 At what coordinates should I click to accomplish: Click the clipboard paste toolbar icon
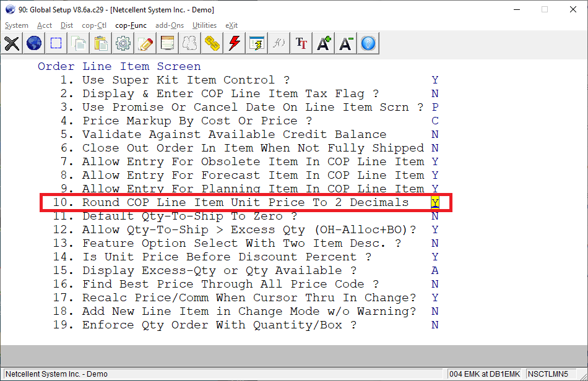pyautogui.click(x=101, y=43)
